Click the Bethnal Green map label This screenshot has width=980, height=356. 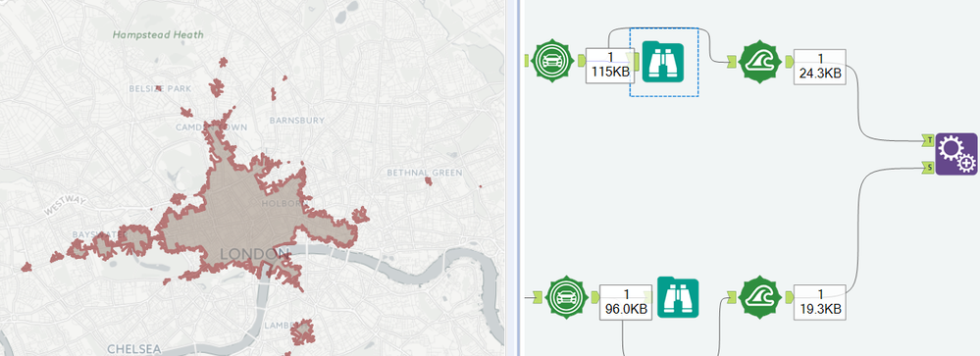click(425, 173)
